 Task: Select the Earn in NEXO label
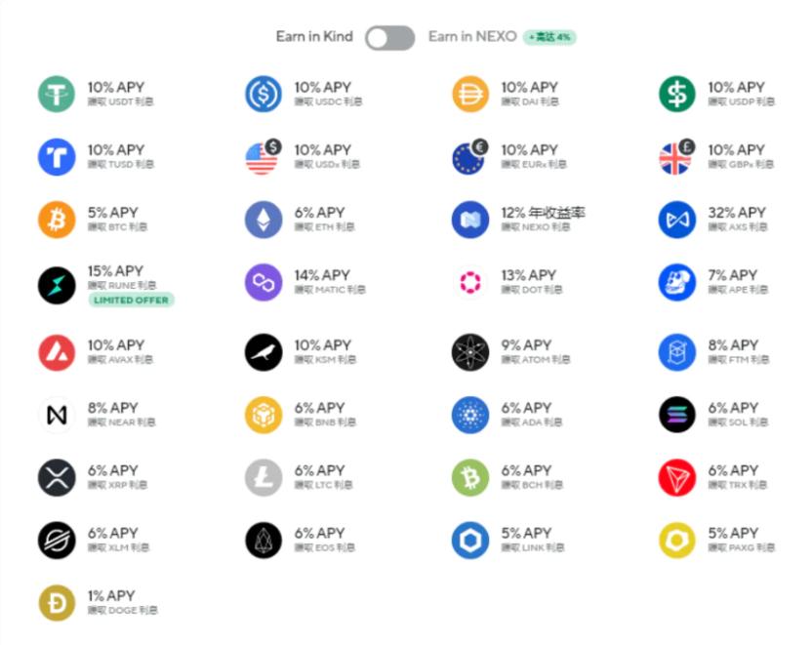[x=472, y=37]
